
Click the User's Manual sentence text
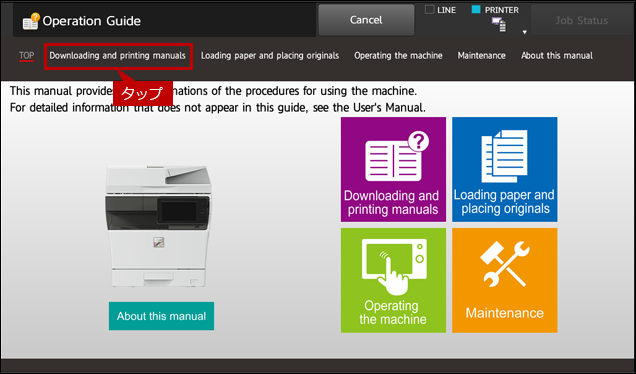[x=218, y=107]
